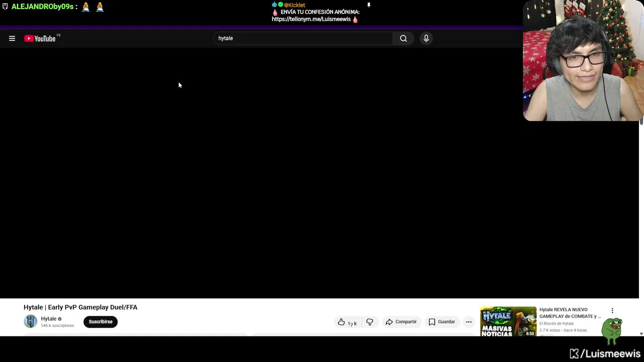Go to the YouTube home logo
644x362 pixels.
pos(40,39)
